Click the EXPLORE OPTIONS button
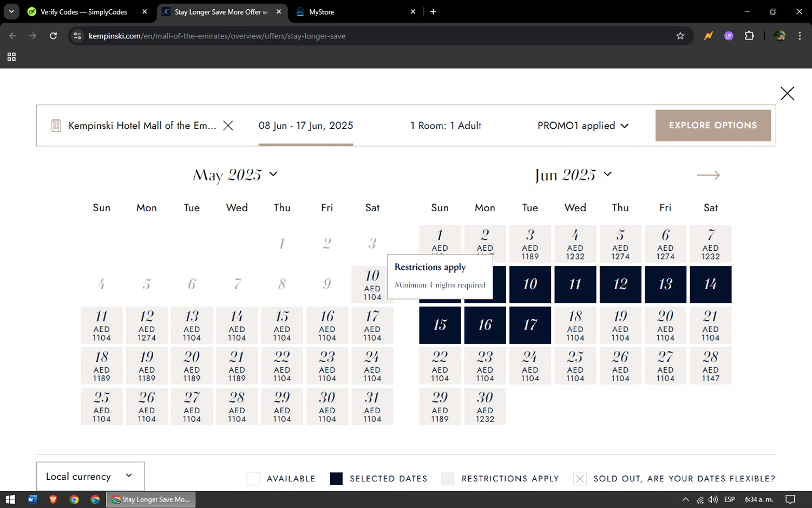Image resolution: width=812 pixels, height=508 pixels. pos(713,125)
